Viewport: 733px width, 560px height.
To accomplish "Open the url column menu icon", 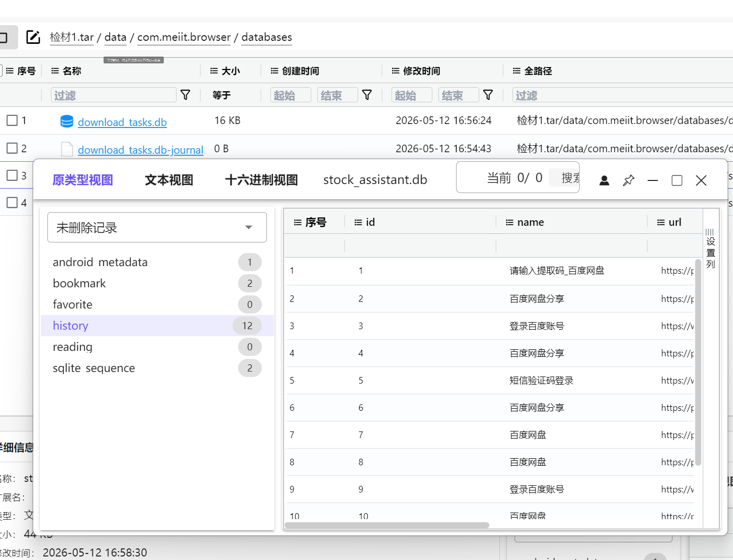I will [x=661, y=222].
